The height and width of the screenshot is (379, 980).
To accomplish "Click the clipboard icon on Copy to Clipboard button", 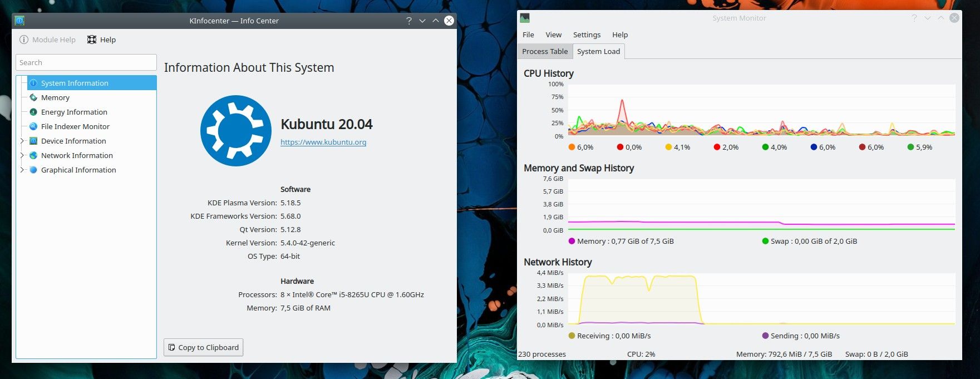I will click(x=172, y=347).
